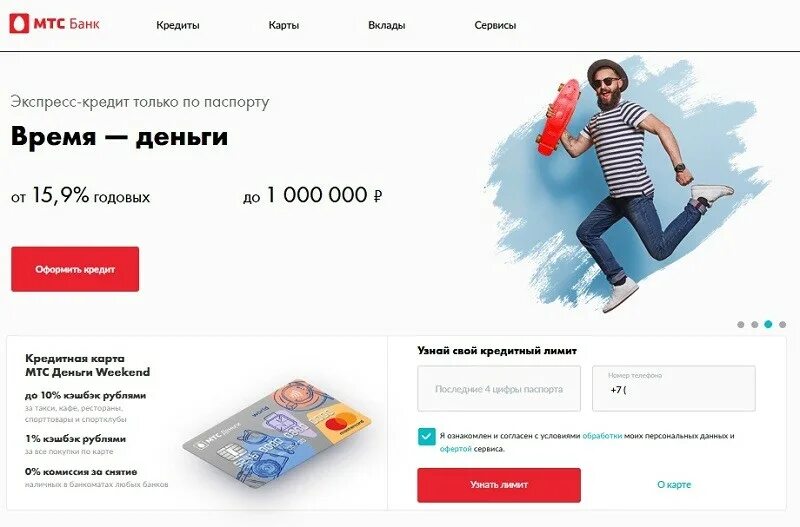Click the MTS Bank red egg logo

click(x=19, y=23)
